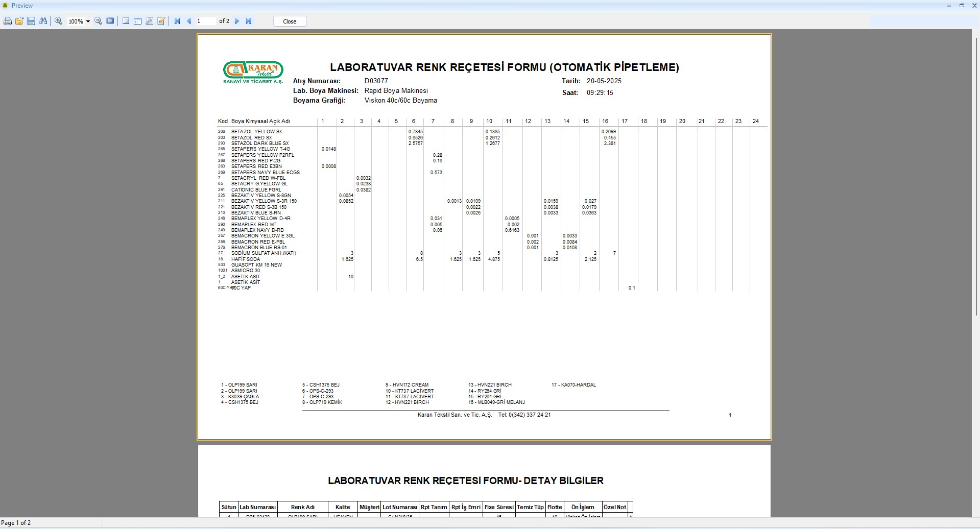Click value 2.381 in column 16
The height and width of the screenshot is (529, 980).
point(610,143)
